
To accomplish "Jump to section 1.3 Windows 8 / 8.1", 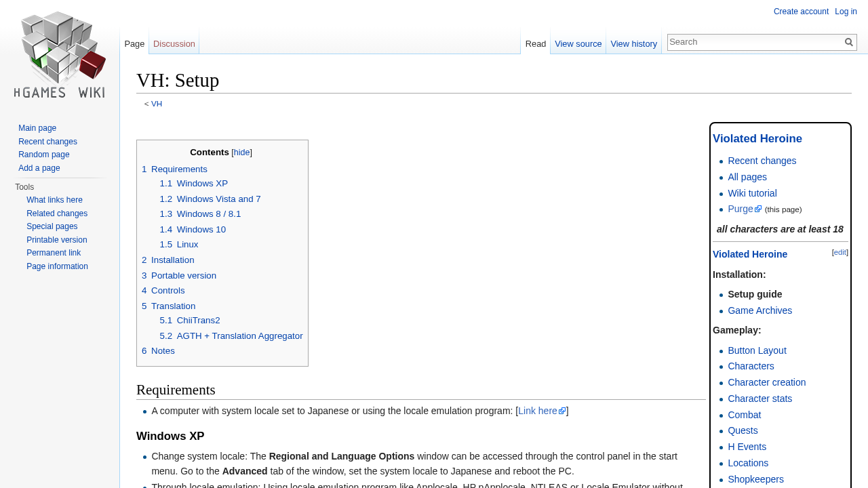I will (200, 214).
